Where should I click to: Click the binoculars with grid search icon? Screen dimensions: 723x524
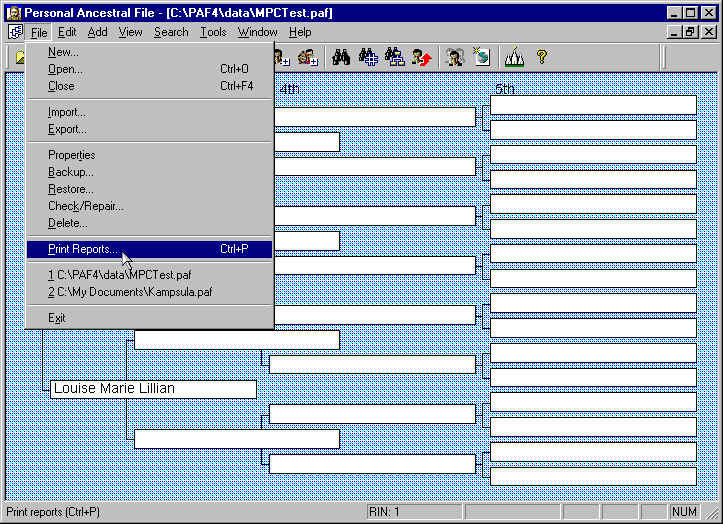367,57
